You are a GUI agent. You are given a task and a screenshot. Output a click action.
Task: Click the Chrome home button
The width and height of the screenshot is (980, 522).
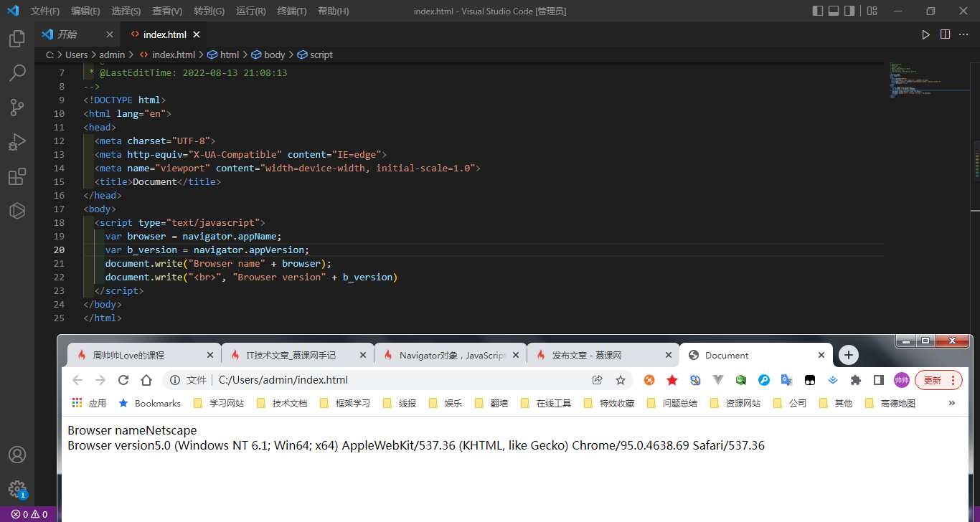146,380
